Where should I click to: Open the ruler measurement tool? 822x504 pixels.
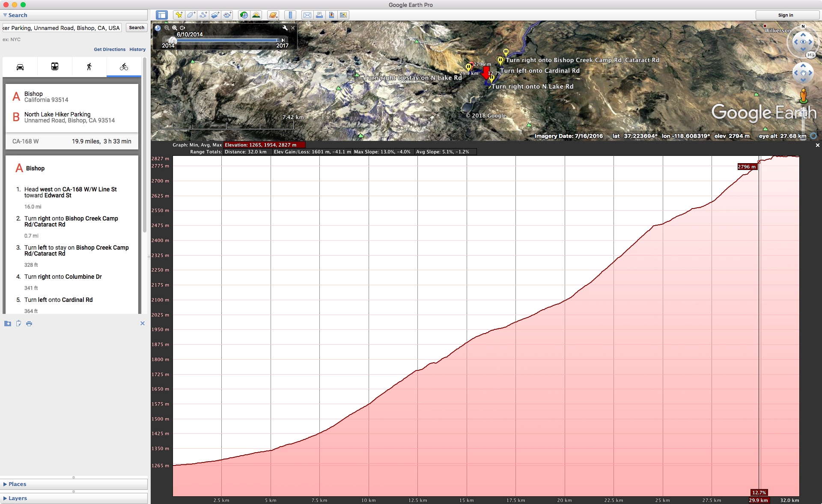tap(290, 15)
